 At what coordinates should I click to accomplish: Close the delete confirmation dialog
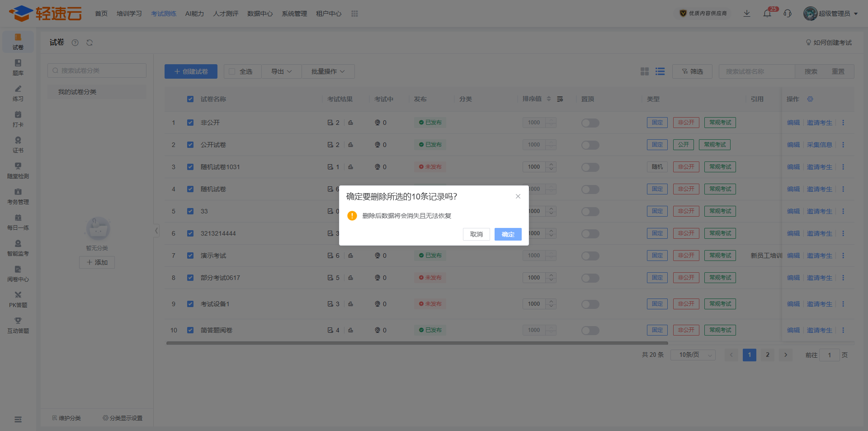[518, 196]
